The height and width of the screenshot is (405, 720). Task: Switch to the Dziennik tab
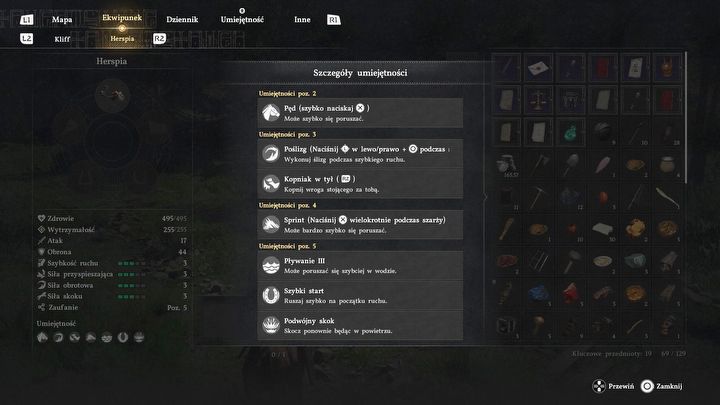pyautogui.click(x=182, y=20)
